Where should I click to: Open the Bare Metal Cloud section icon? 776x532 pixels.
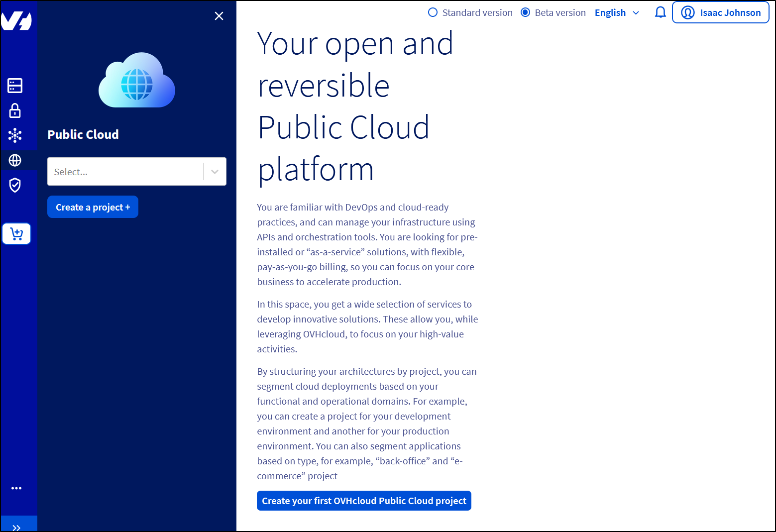coord(14,85)
